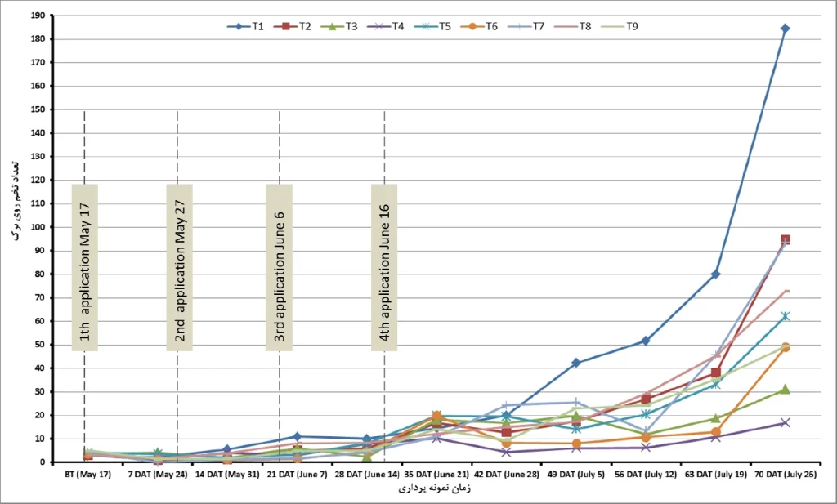Select the T5 star marker at 70 DAT
837x504 pixels.
(786, 316)
